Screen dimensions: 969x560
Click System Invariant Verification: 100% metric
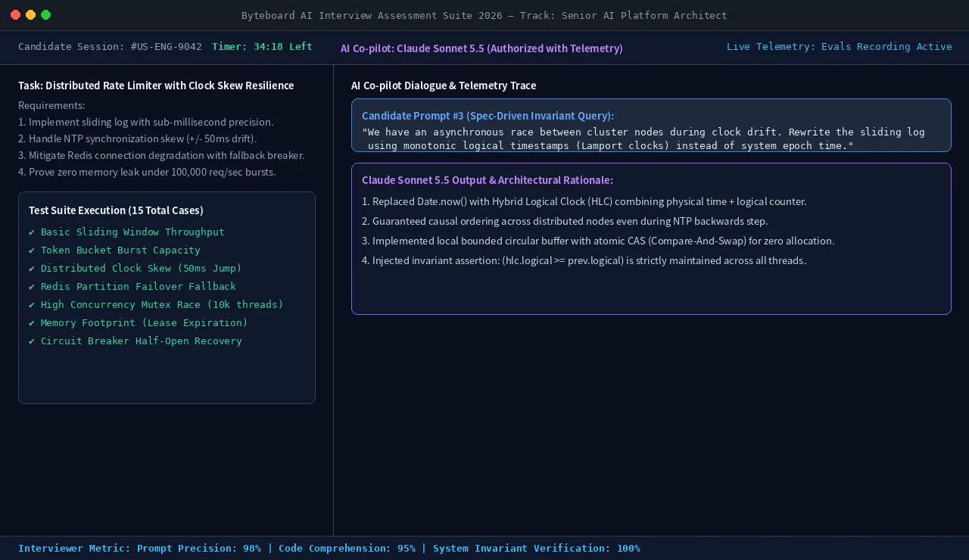(x=537, y=548)
